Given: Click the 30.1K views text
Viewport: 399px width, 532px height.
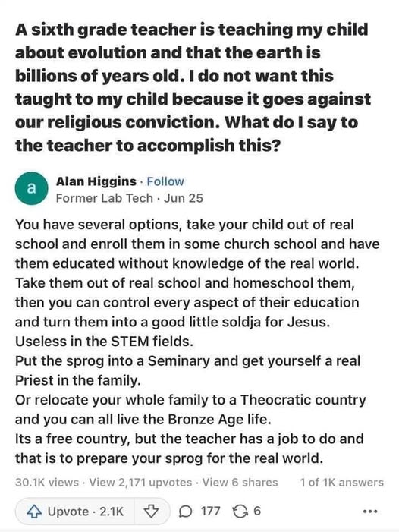Looking at the screenshot, I should pos(47,482).
